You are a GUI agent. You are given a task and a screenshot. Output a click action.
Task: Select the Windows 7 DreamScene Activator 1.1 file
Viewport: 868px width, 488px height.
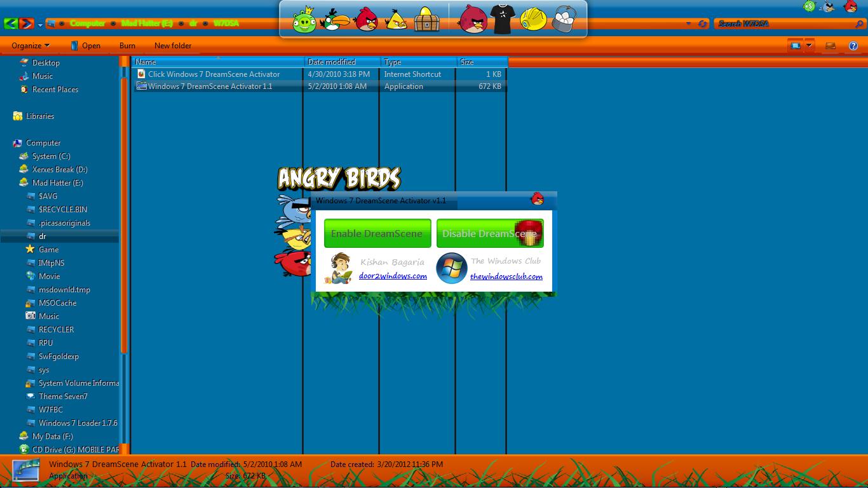pos(320,86)
